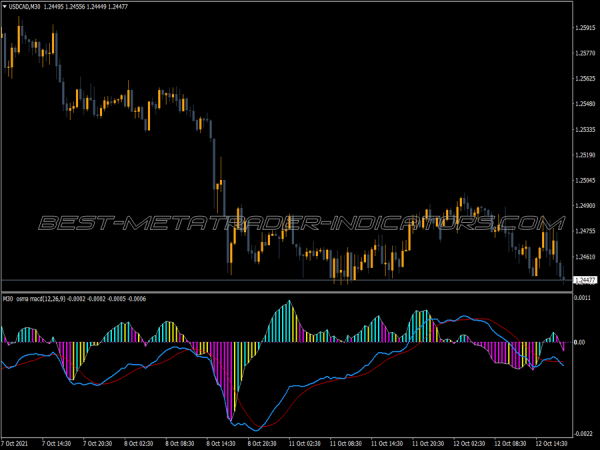Click the 11 Oct 02:30 time label

[x=305, y=443]
